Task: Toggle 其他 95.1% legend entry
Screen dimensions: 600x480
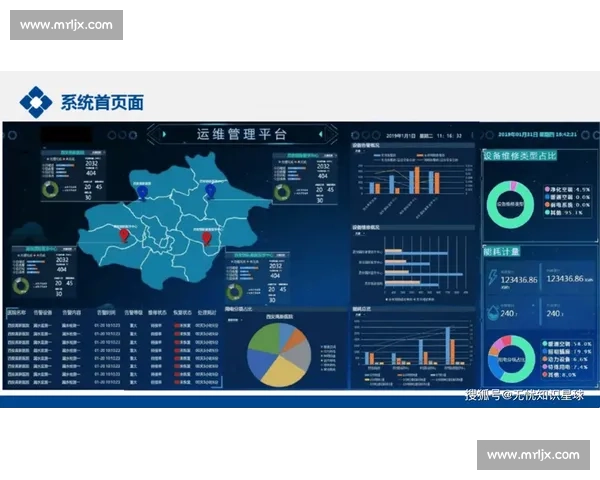Action: (564, 212)
